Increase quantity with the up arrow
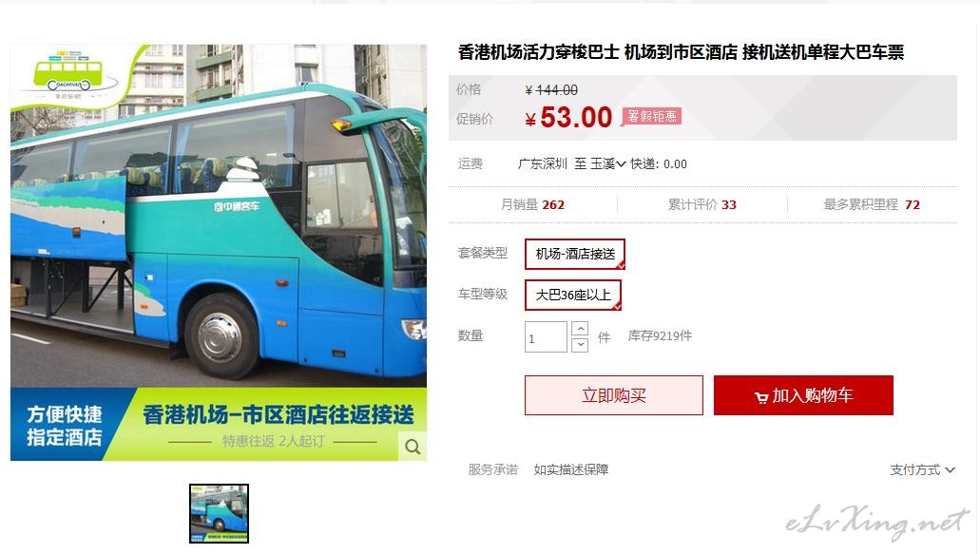 pyautogui.click(x=580, y=329)
